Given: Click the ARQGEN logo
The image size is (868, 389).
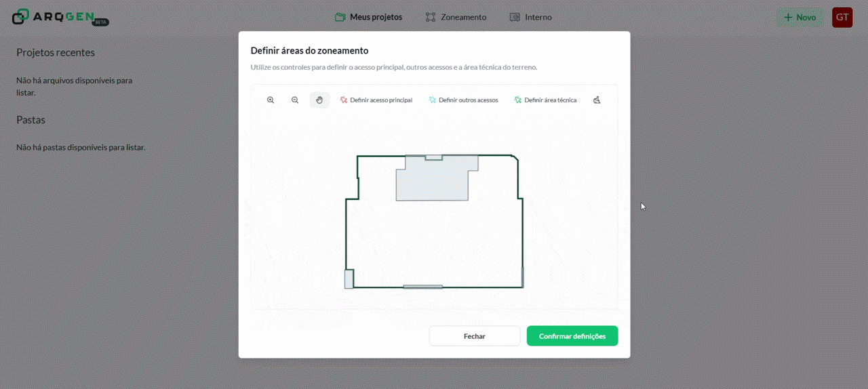Looking at the screenshot, I should point(60,17).
